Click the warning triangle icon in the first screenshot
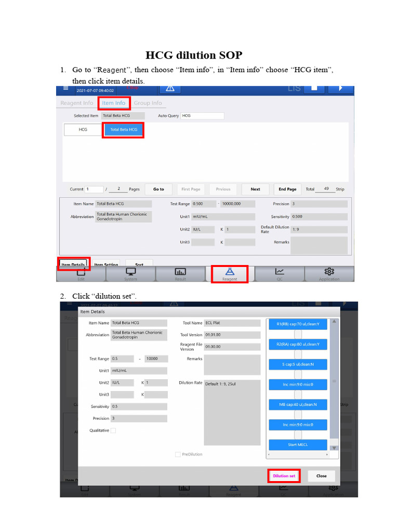The width and height of the screenshot is (399, 532). pos(170,88)
